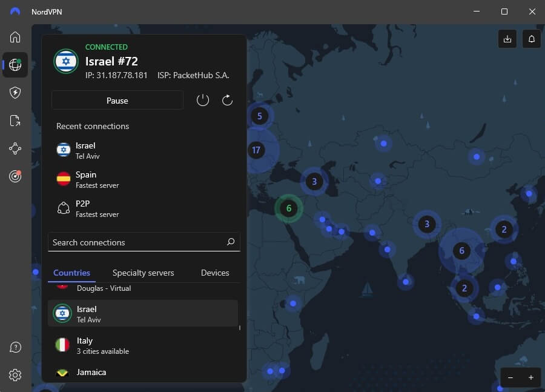The height and width of the screenshot is (392, 545).
Task: Click the Spain flag in recent connections
Action: click(63, 179)
